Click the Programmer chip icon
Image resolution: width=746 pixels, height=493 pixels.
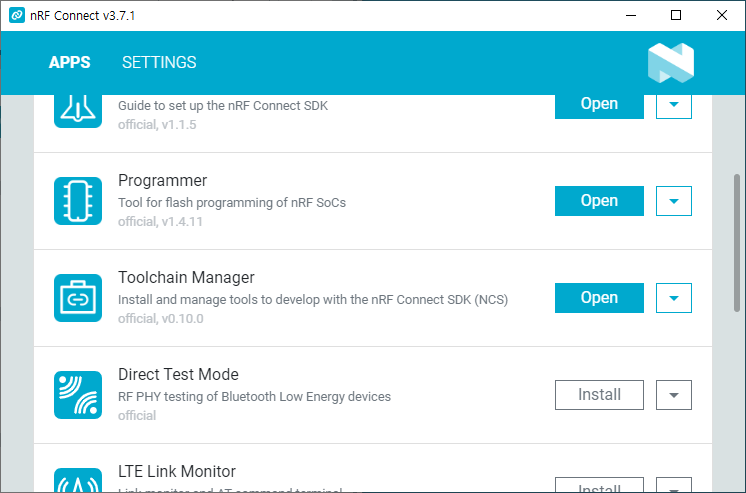point(78,201)
